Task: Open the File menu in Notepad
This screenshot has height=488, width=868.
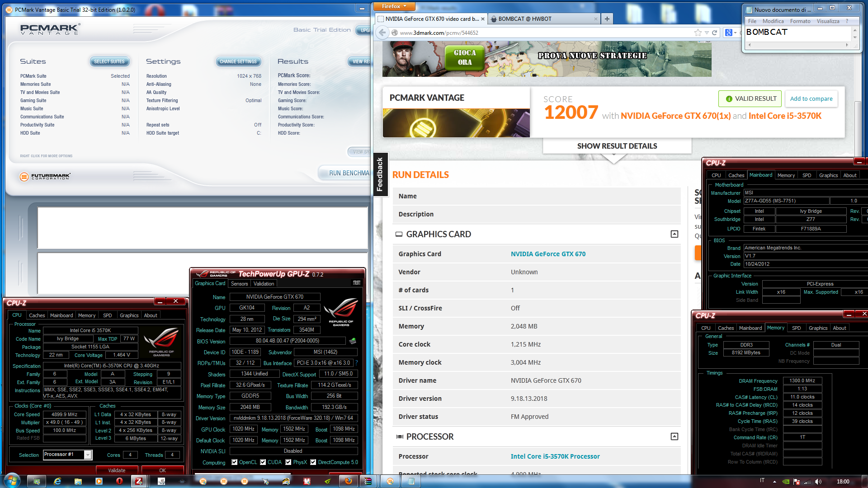Action: pos(752,21)
